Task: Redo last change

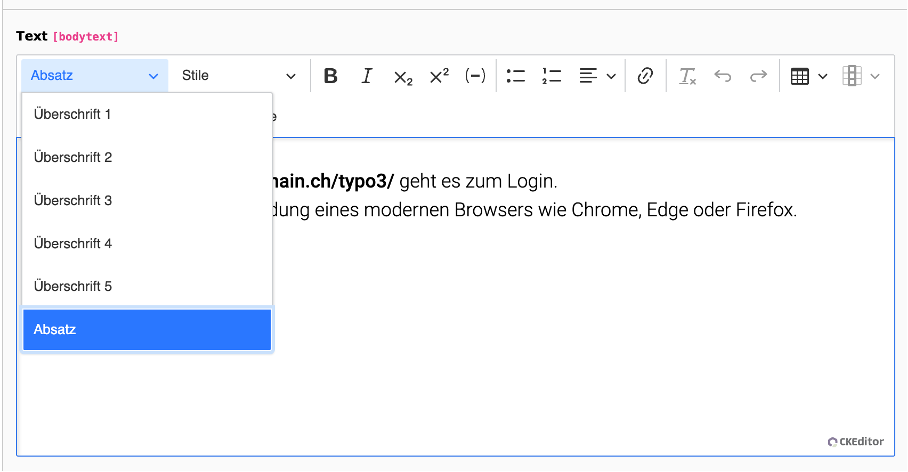Action: coord(758,76)
